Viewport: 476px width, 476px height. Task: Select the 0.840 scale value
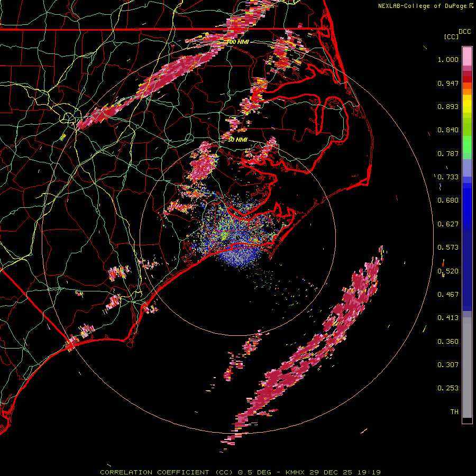(448, 130)
